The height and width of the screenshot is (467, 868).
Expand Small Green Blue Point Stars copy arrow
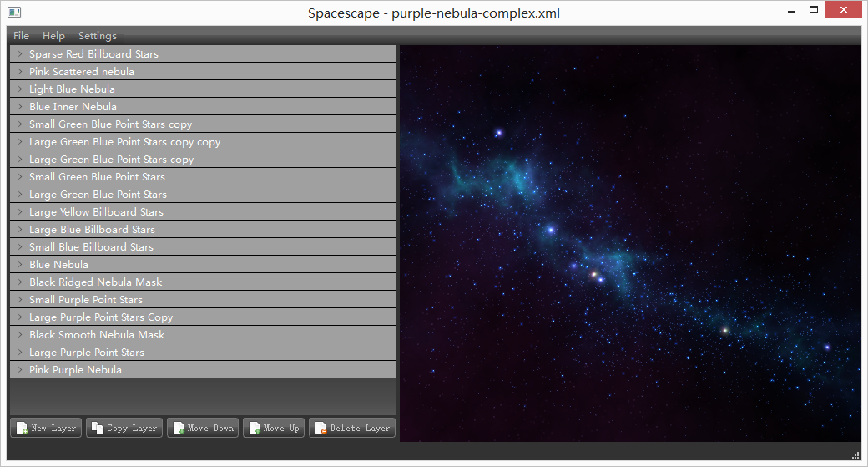point(19,124)
